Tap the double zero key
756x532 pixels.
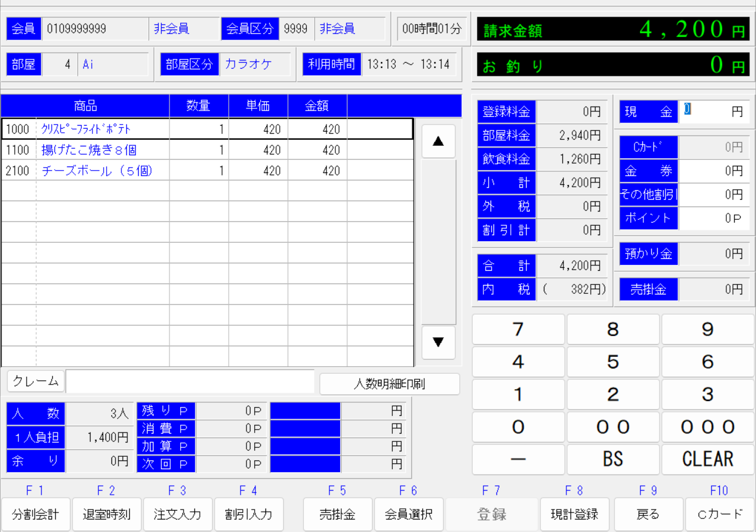coord(613,427)
